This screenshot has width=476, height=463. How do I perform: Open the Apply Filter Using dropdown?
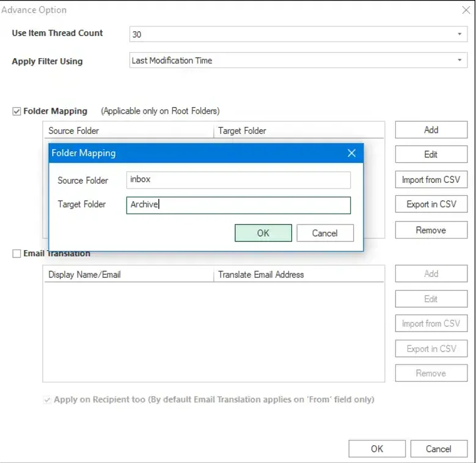tap(460, 60)
